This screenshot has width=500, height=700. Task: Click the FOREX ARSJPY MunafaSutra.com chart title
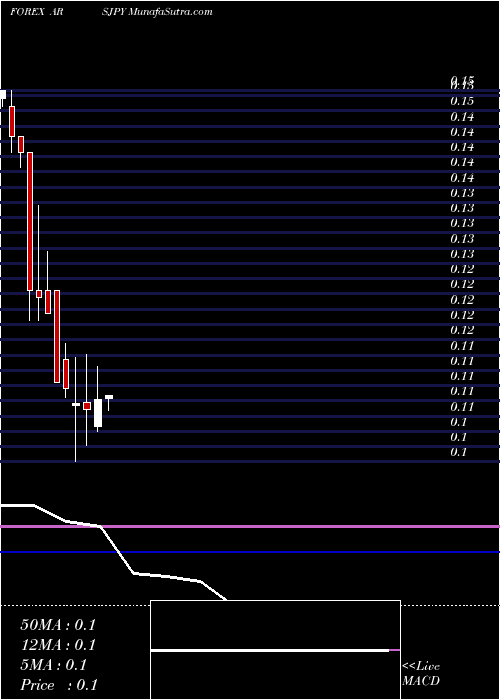(x=111, y=12)
